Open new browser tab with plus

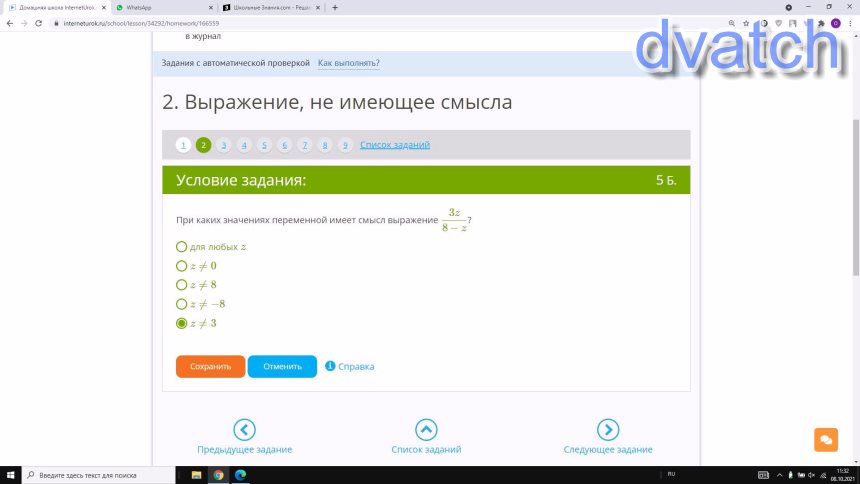click(334, 7)
